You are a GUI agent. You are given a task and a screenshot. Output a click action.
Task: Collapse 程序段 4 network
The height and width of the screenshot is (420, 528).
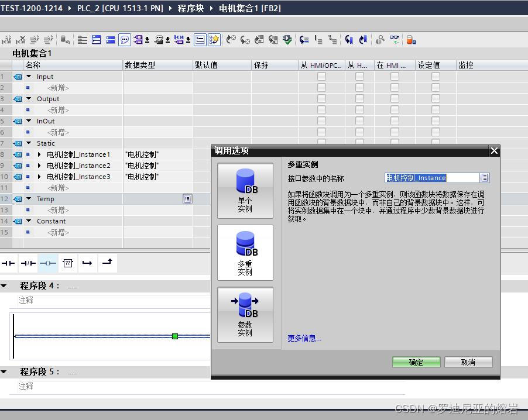pos(4,286)
